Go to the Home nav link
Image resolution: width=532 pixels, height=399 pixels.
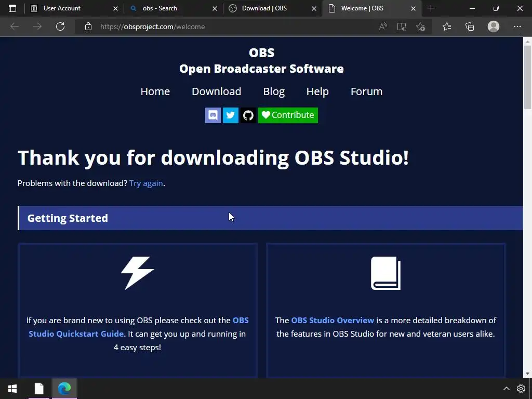tap(155, 91)
